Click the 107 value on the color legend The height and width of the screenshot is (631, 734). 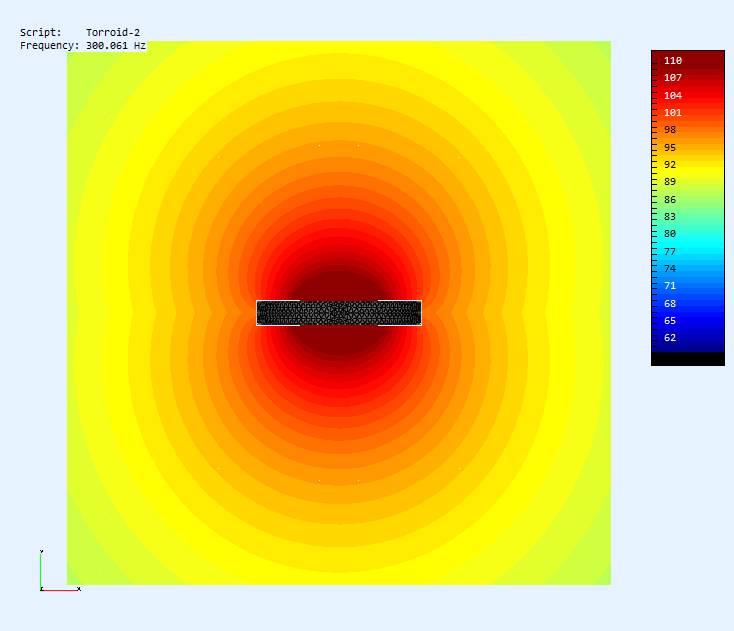[x=673, y=78]
